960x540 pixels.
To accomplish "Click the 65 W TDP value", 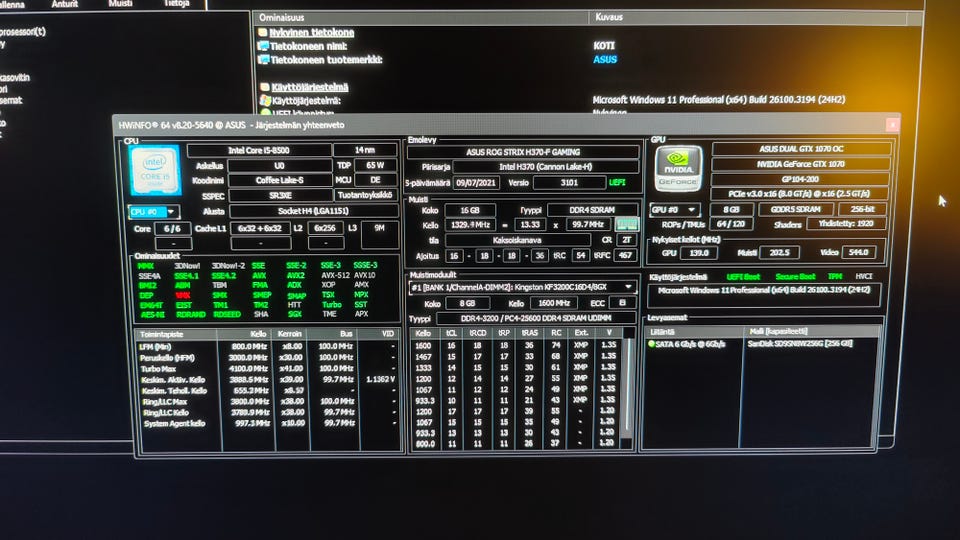I will 375,165.
